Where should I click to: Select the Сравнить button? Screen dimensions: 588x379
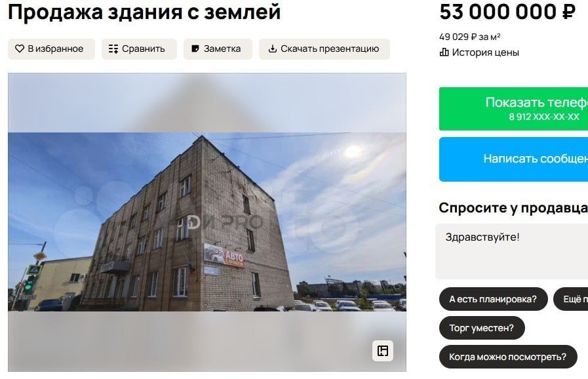[139, 49]
